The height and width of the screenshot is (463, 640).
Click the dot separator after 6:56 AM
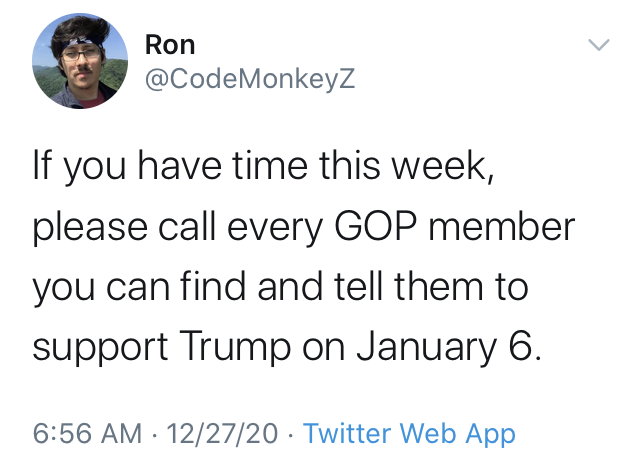(154, 434)
